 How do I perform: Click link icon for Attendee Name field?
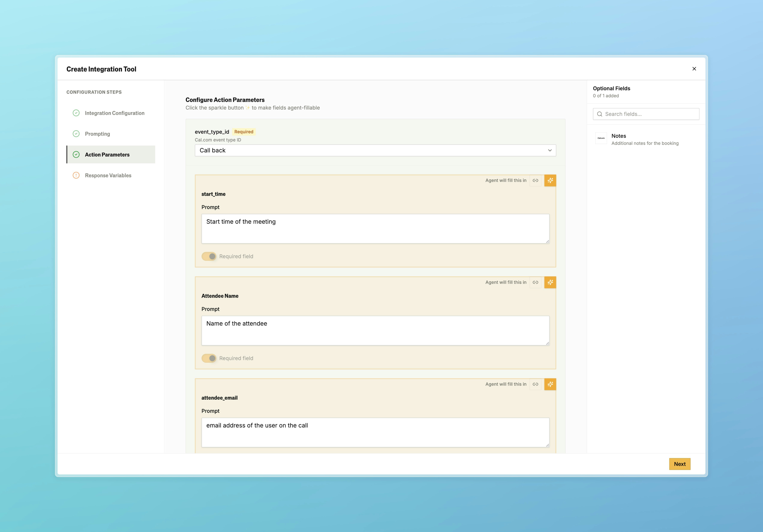coord(535,282)
